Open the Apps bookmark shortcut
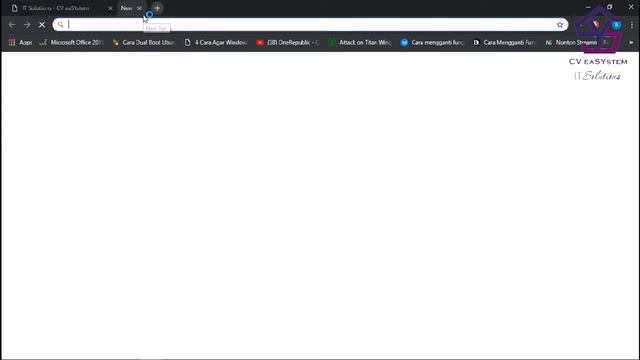The height and width of the screenshot is (360, 640). coord(20,42)
